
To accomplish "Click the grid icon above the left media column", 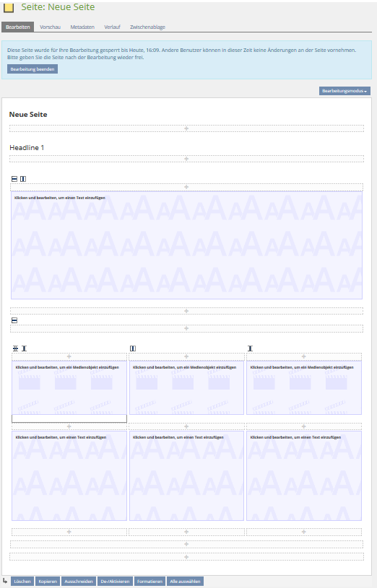I will [15, 348].
